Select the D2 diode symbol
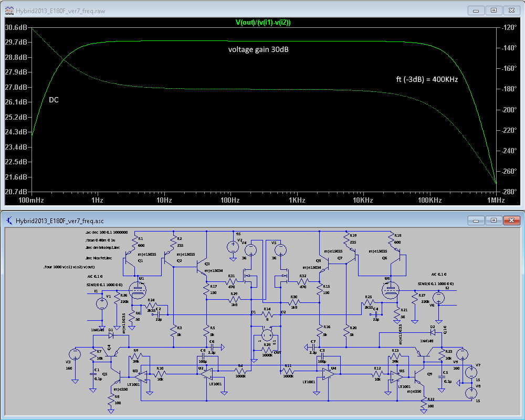Viewport: 525px width, 420px height. pyautogui.click(x=432, y=332)
